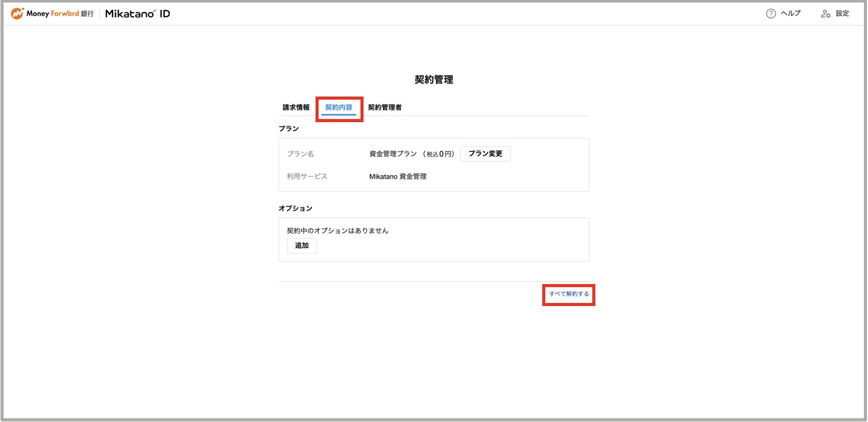This screenshot has height=422, width=868.
Task: Click the プラン section heading
Action: [288, 129]
